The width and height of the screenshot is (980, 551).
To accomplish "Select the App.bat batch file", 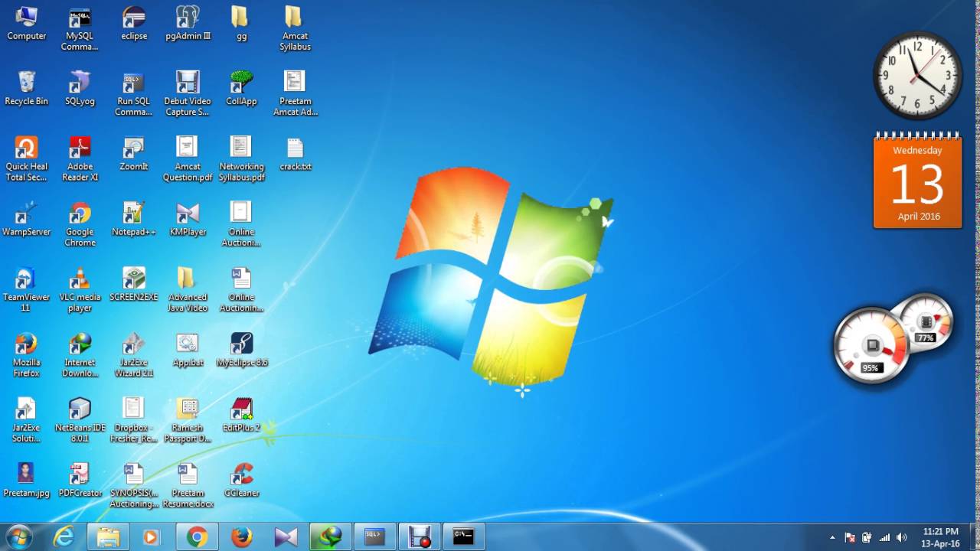I will (188, 350).
